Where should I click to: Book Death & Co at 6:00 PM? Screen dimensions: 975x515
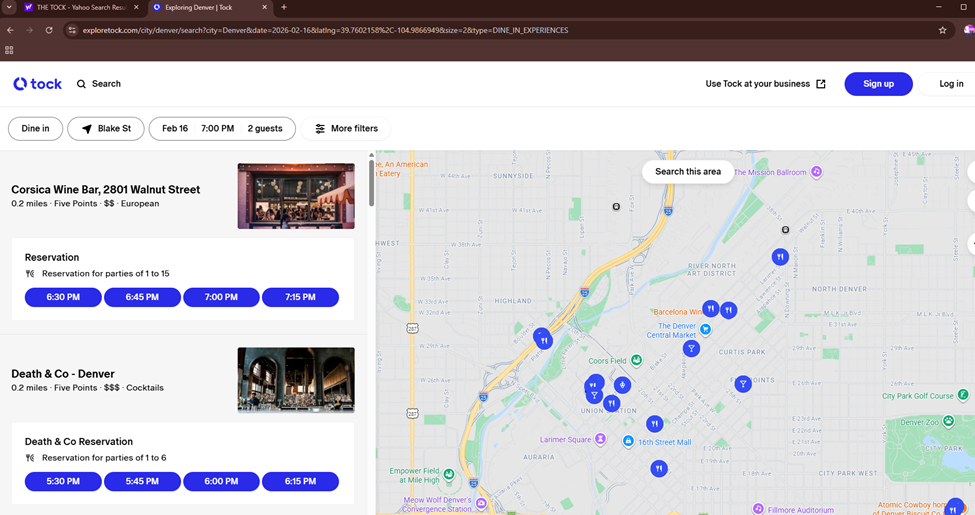tap(221, 481)
